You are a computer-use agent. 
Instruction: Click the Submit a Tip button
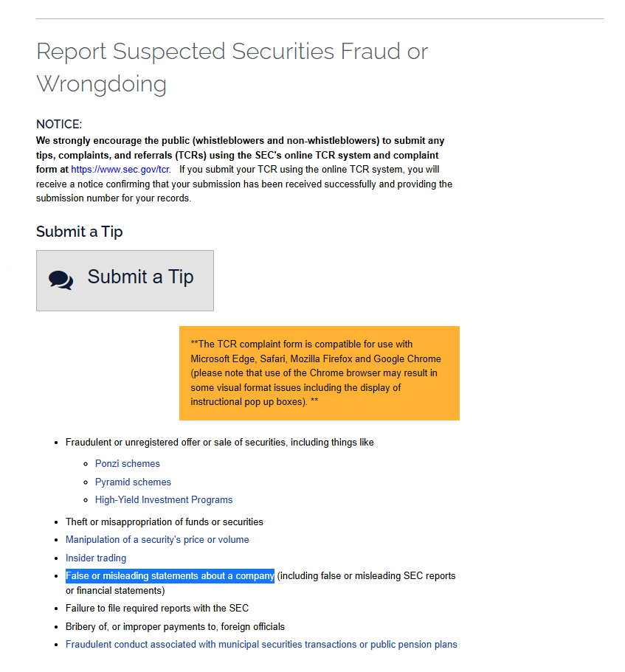coord(125,281)
